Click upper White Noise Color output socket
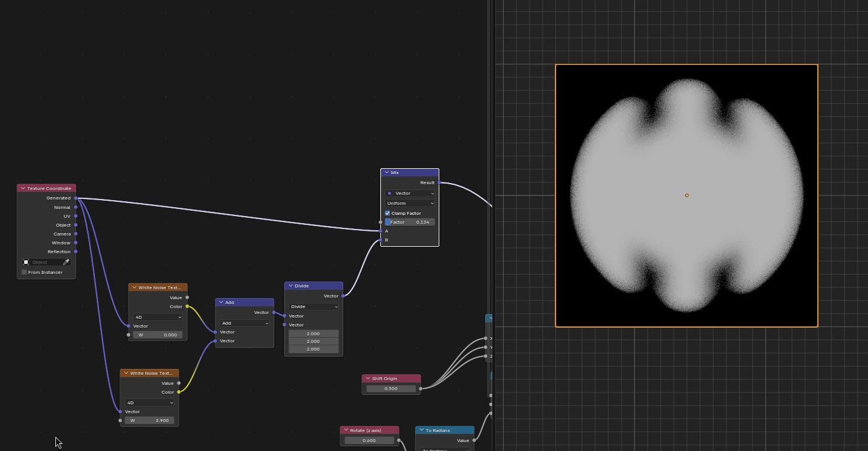Screen dimensions: 868x451 coord(188,306)
